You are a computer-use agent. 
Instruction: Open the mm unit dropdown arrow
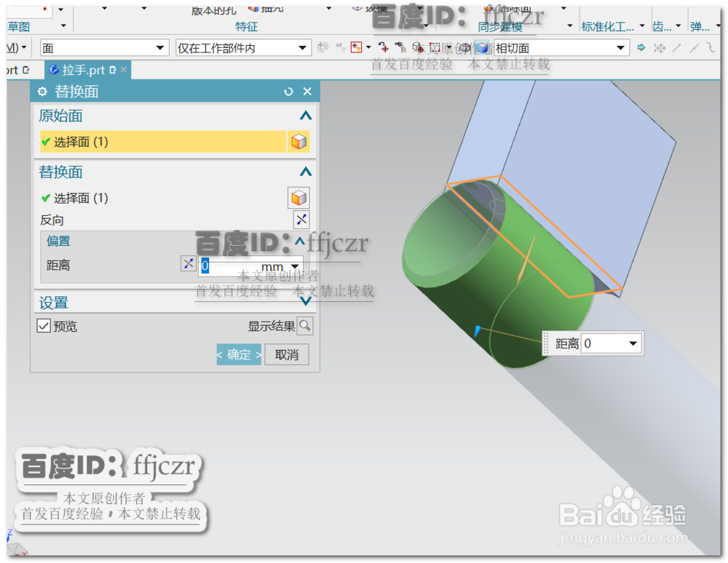[295, 266]
